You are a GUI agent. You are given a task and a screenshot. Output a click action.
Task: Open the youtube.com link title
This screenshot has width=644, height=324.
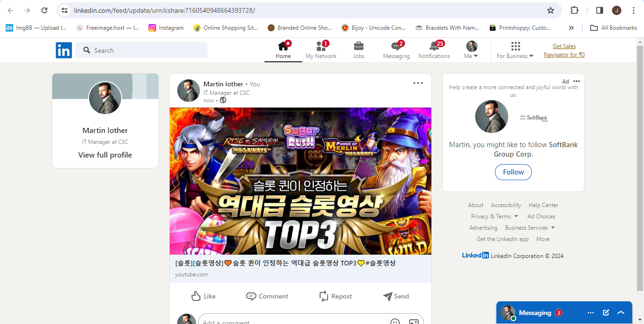(286, 263)
